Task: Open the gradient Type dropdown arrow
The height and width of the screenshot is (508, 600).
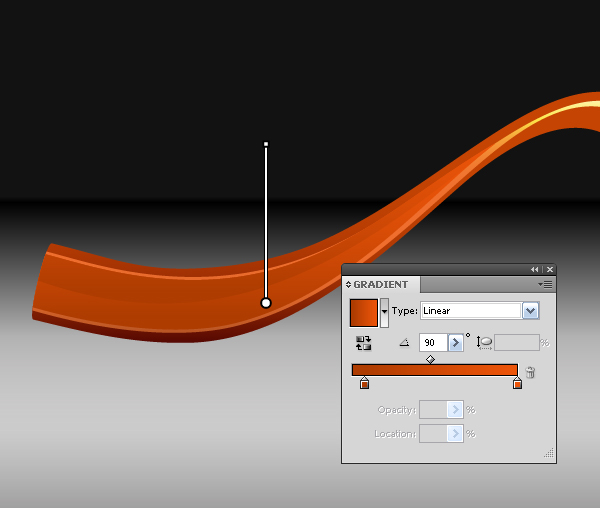Action: 530,311
